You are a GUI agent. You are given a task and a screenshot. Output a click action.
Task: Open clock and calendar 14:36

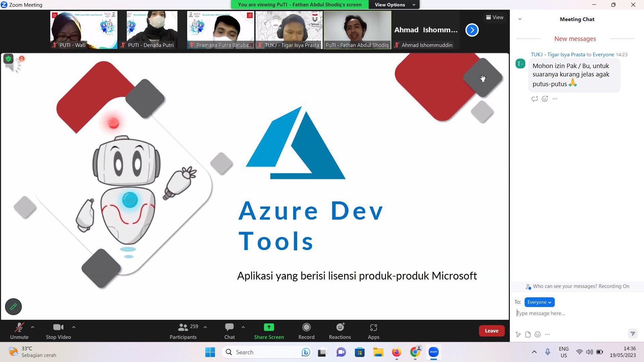click(x=623, y=352)
